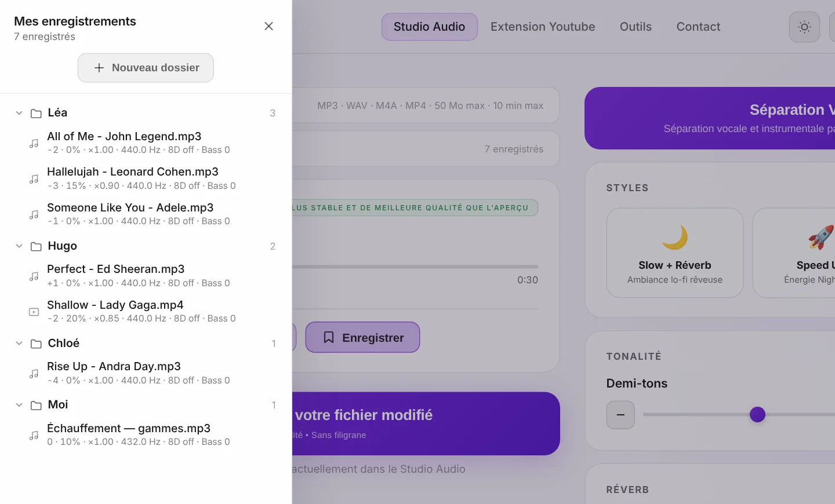Collapse the Léa folder chevron

[x=19, y=113]
